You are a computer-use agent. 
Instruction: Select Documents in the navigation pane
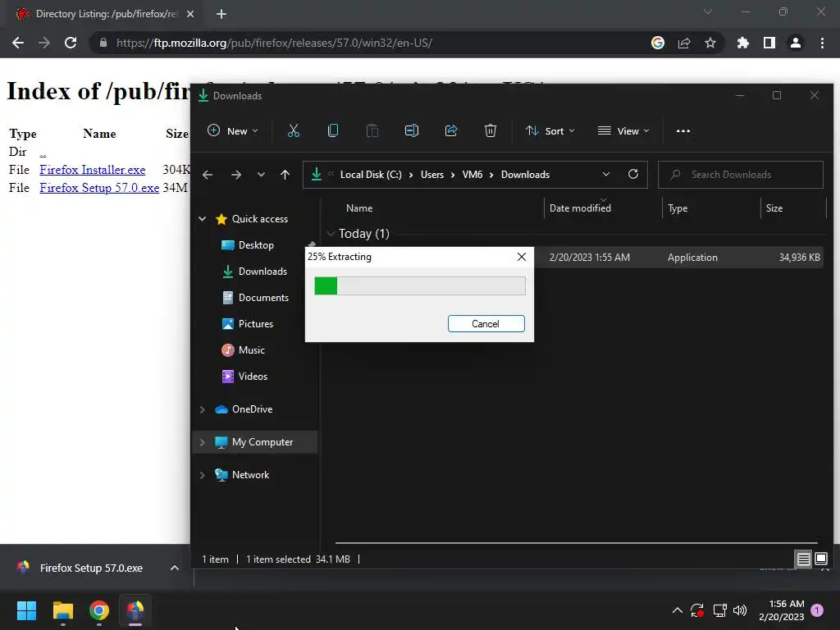[263, 297]
